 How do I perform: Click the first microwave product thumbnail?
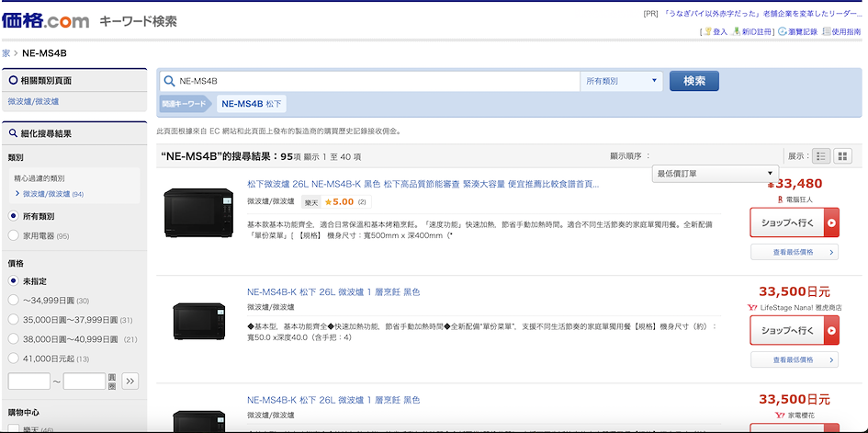point(198,213)
